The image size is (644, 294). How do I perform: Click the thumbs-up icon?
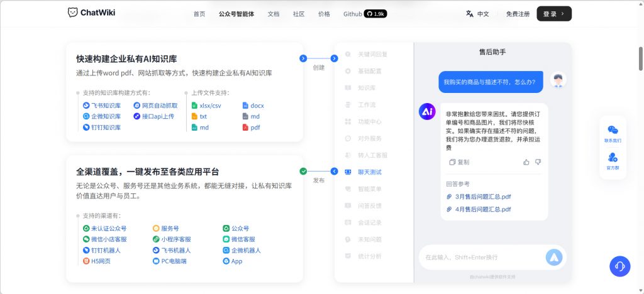coord(526,162)
